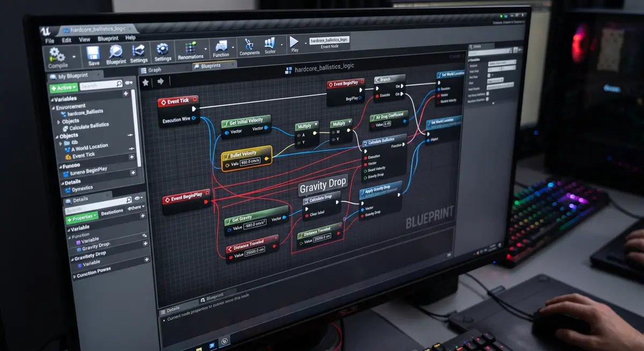
Task: Click the Unreal Engine logo in title bar
Action: (x=47, y=31)
